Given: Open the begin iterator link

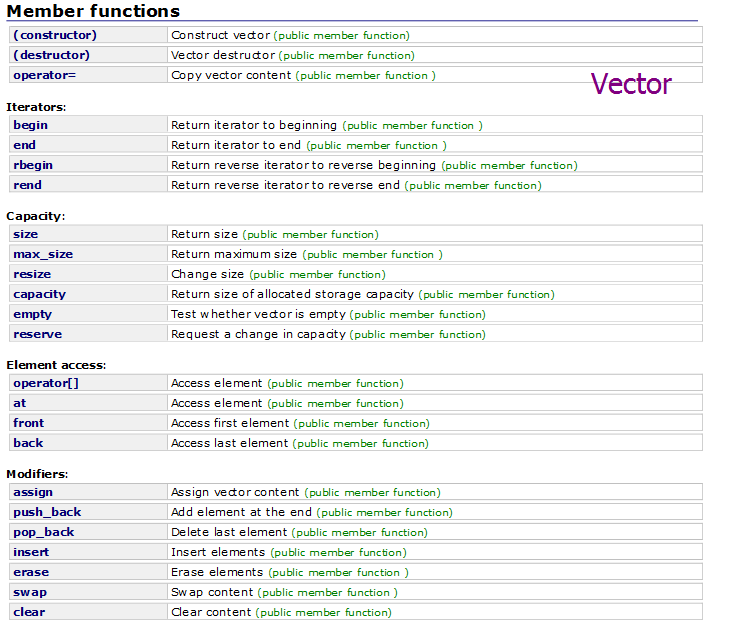Looking at the screenshot, I should point(30,125).
